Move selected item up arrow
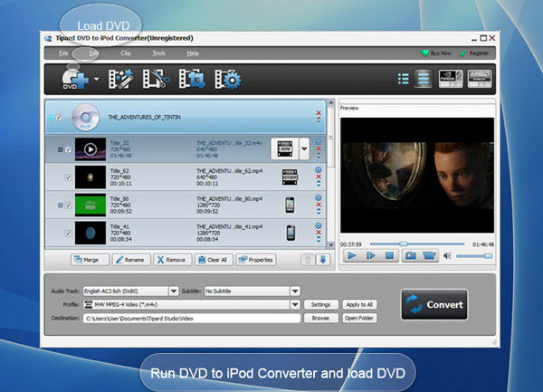This screenshot has height=392, width=543. 308,260
